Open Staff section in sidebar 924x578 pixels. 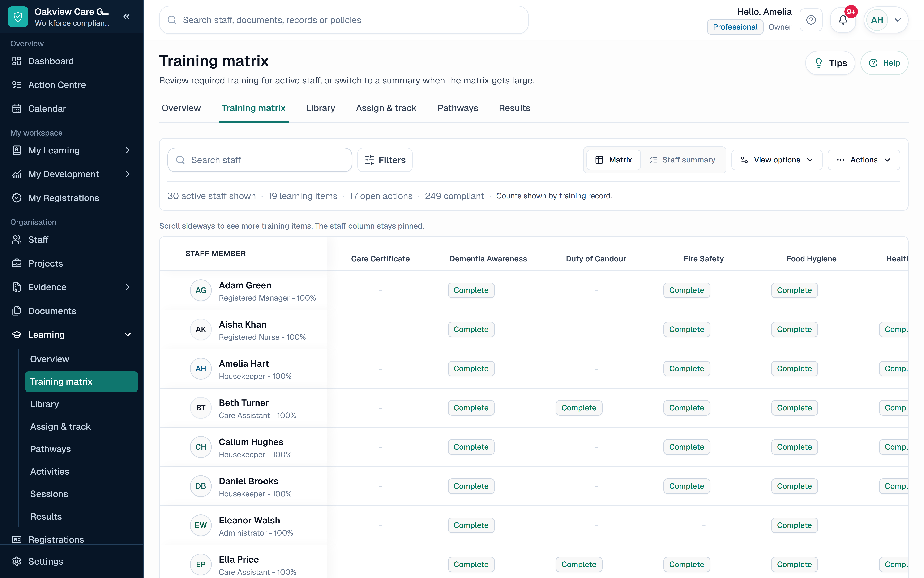pyautogui.click(x=72, y=240)
